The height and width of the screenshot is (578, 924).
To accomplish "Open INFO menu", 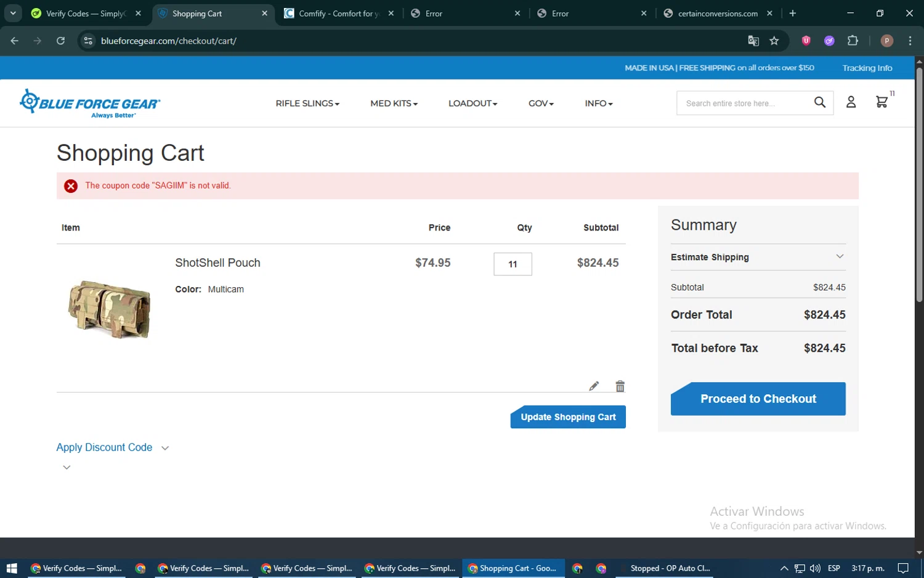I will click(599, 104).
